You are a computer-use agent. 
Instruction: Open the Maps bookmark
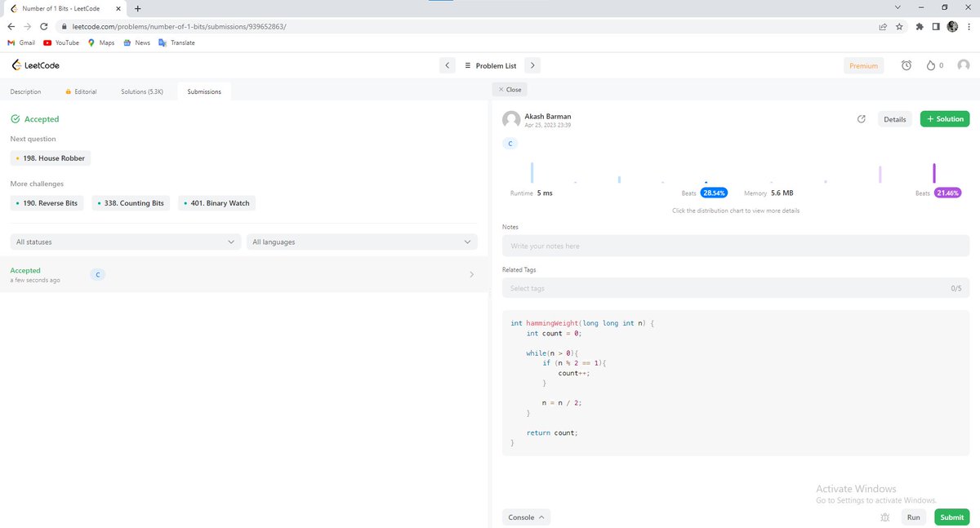(101, 42)
